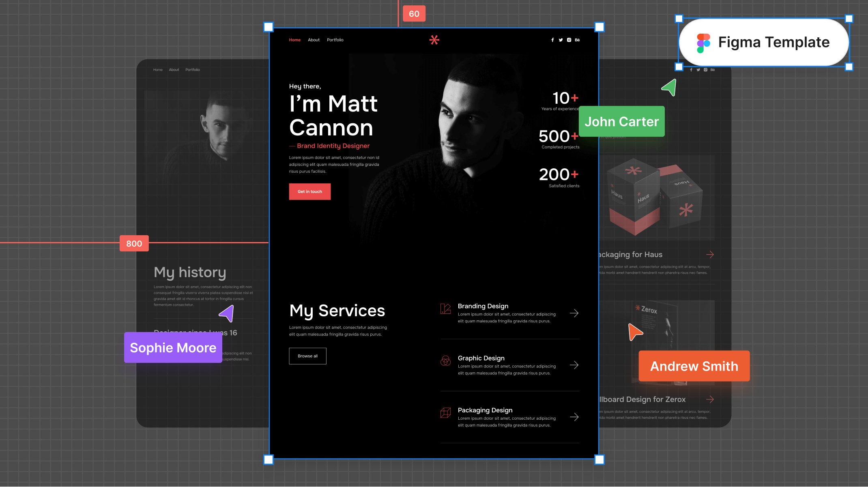Toggle Andrew Smith orange label element
The width and height of the screenshot is (868, 487).
(x=694, y=366)
